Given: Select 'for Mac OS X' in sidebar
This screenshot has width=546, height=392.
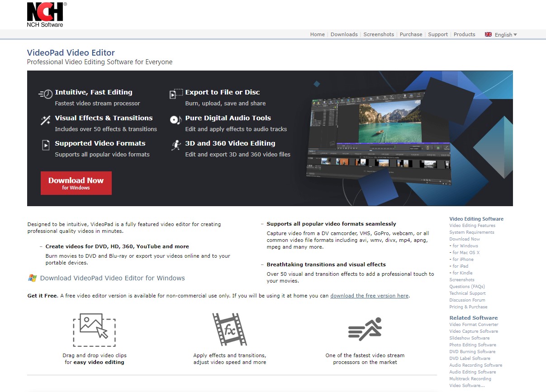Looking at the screenshot, I should click(x=466, y=253).
